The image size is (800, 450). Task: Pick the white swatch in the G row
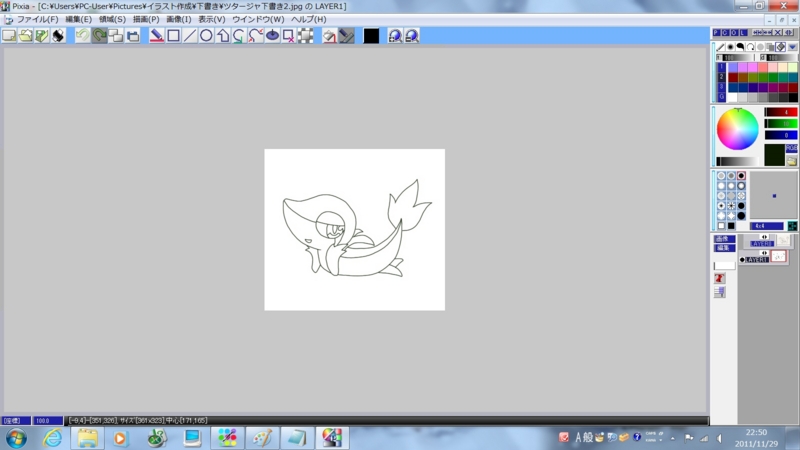coord(732,97)
